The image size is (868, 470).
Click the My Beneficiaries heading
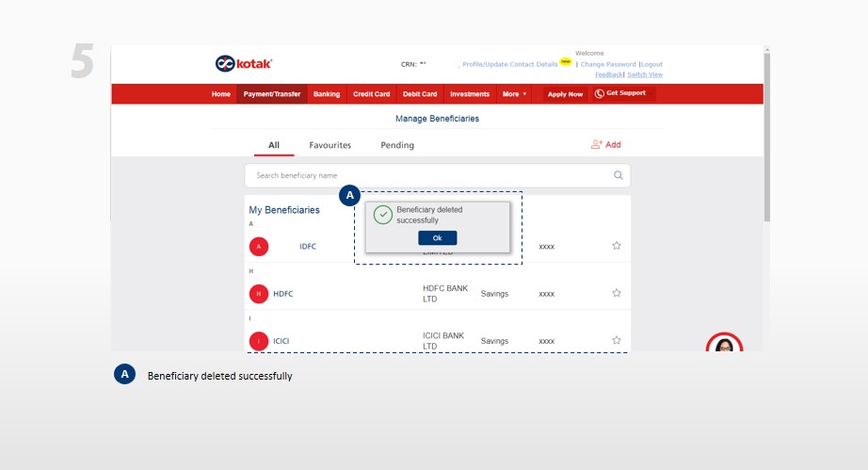pyautogui.click(x=284, y=210)
